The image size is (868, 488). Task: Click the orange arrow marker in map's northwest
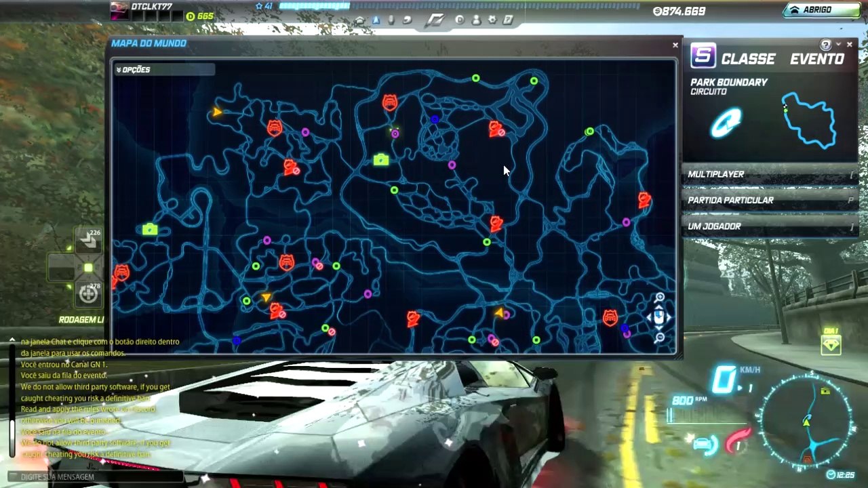[216, 113]
